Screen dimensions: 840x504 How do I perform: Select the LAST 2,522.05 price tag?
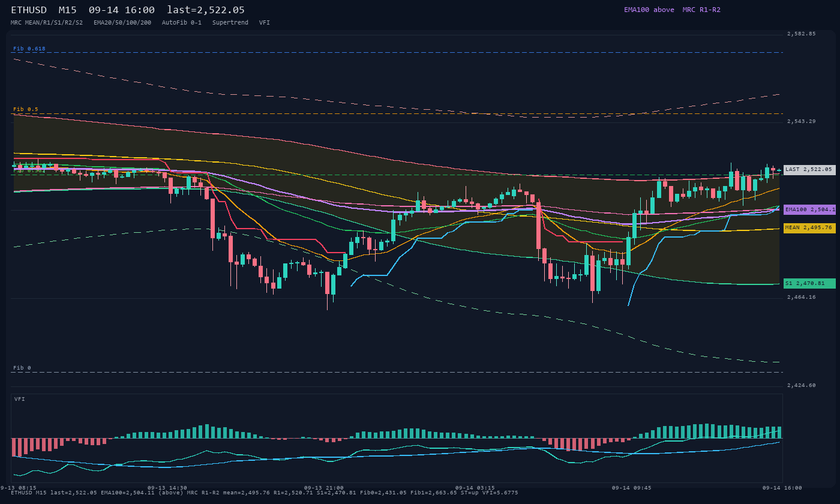(809, 170)
